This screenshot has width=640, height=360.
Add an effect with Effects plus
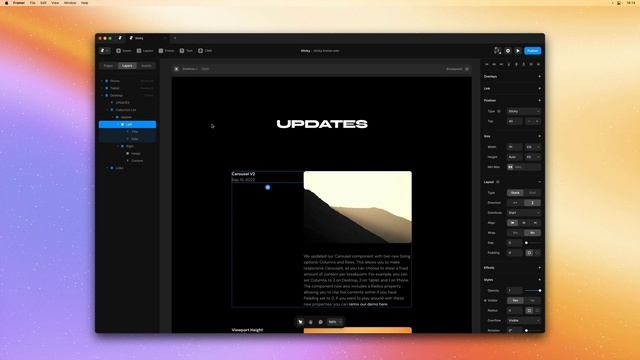pos(539,268)
